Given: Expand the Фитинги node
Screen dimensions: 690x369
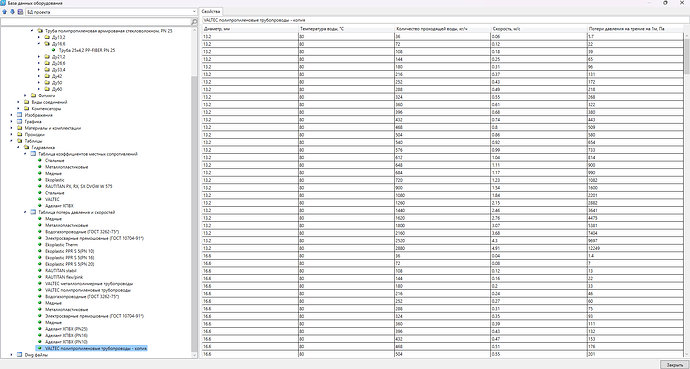Looking at the screenshot, I should [26, 95].
